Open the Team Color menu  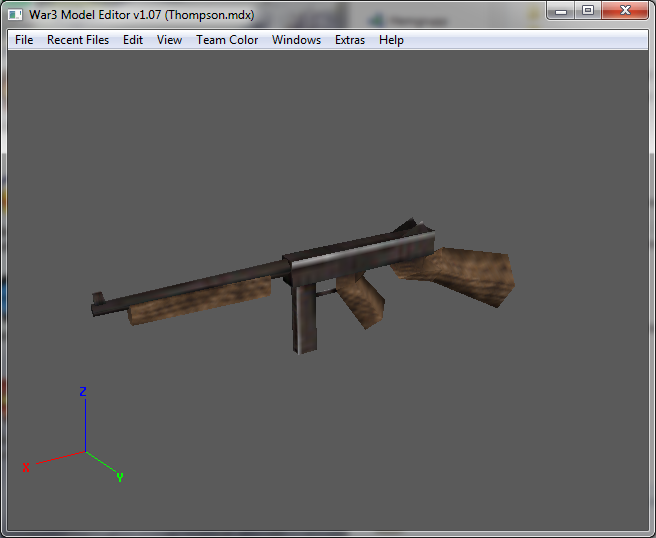click(x=227, y=40)
